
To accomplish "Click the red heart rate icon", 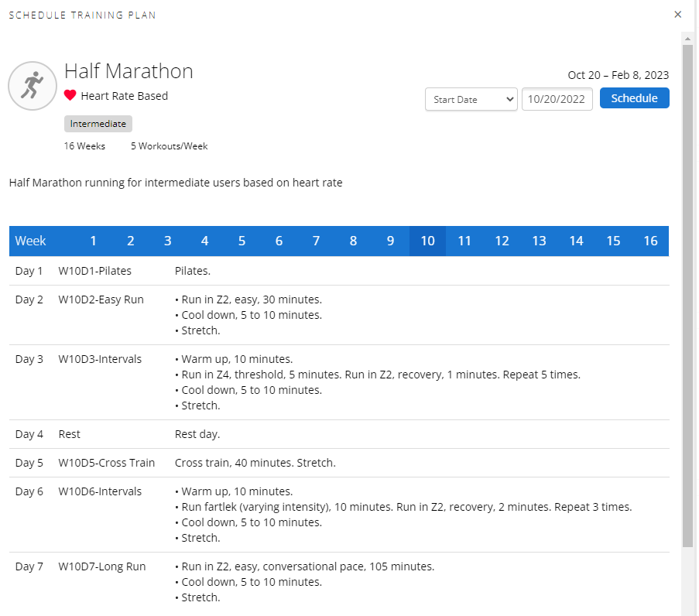I will 70,96.
